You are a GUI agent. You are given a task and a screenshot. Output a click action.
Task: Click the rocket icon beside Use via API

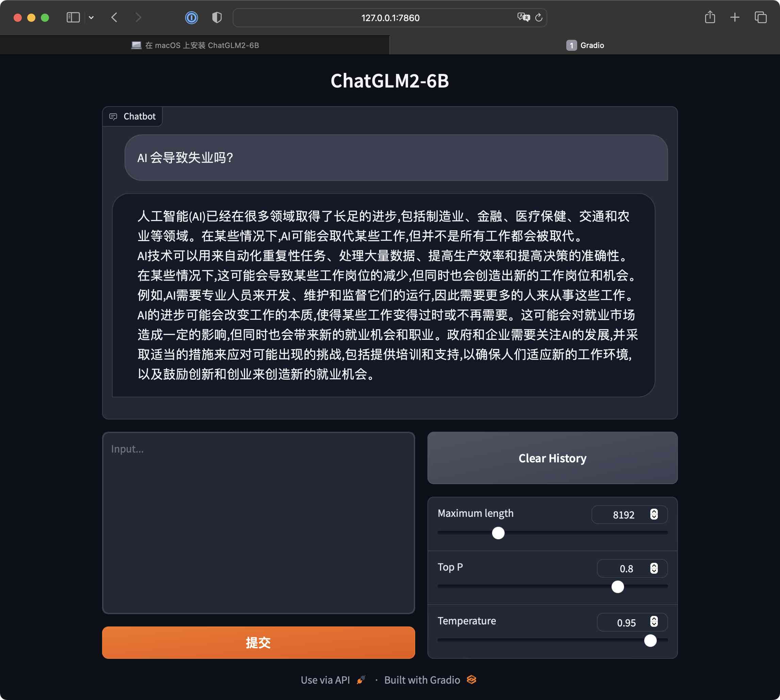point(361,680)
